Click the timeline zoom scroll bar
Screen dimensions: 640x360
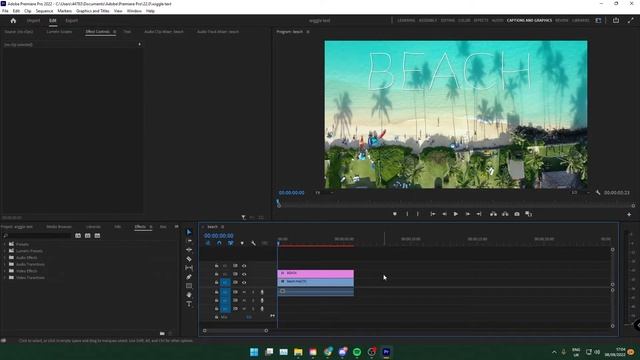(x=235, y=331)
